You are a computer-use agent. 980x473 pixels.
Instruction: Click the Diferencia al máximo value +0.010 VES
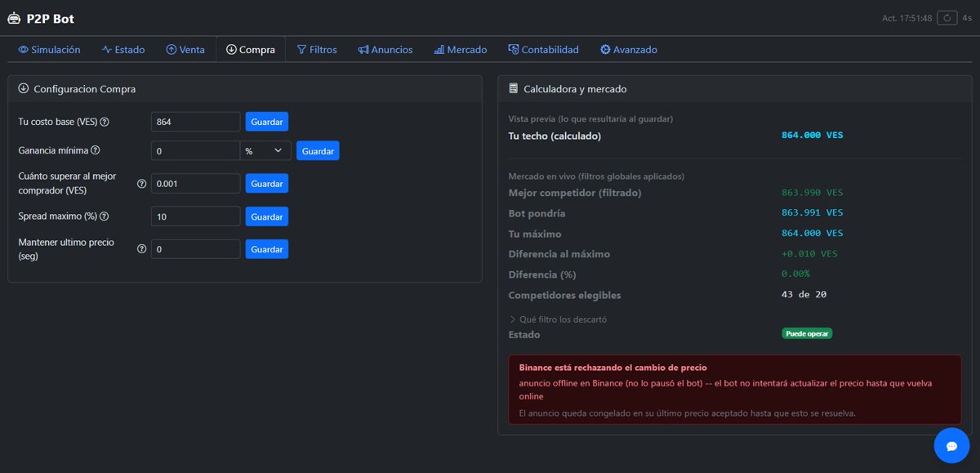[x=810, y=254]
